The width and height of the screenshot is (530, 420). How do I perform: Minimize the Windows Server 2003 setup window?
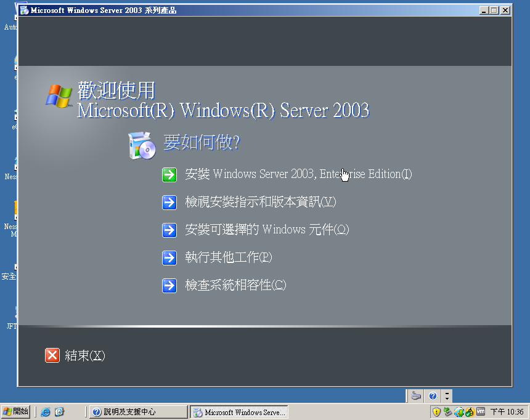[484, 10]
